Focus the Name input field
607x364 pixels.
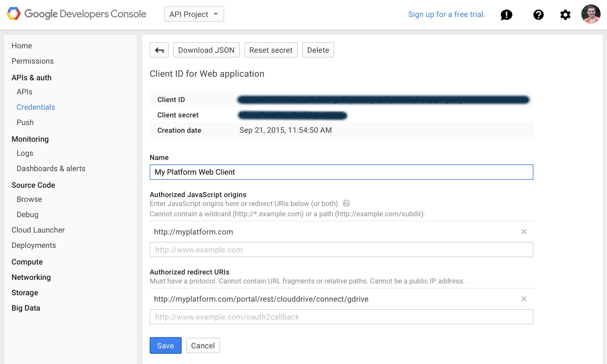point(342,172)
